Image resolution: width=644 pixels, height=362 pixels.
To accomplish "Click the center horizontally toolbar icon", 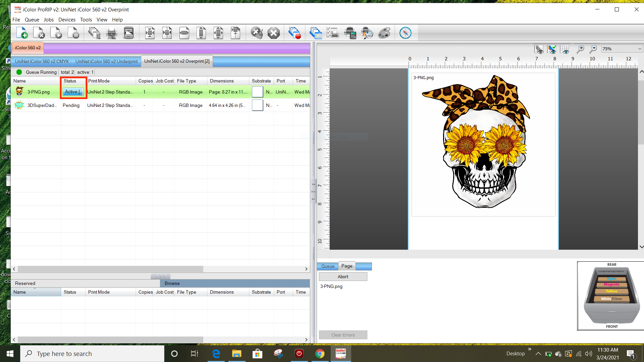I will click(x=167, y=33).
